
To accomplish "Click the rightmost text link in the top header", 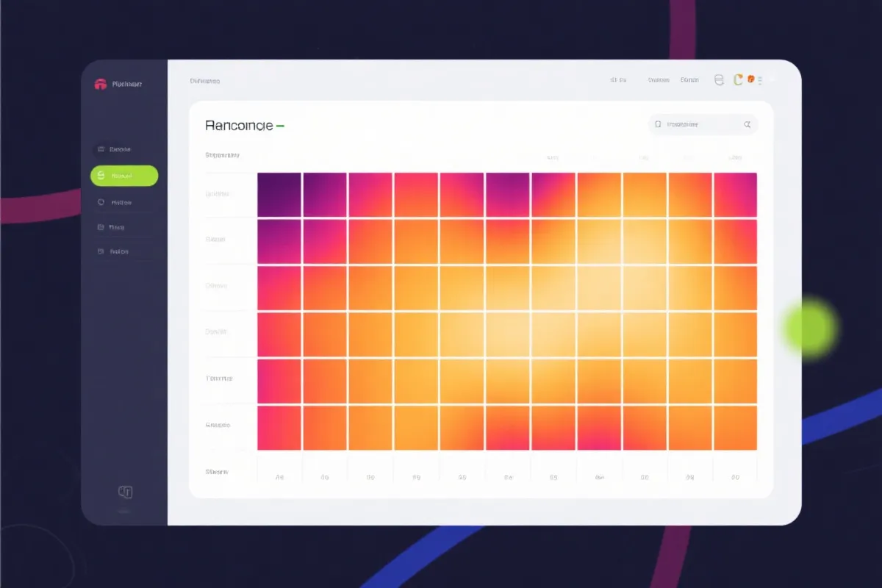I will click(x=689, y=80).
